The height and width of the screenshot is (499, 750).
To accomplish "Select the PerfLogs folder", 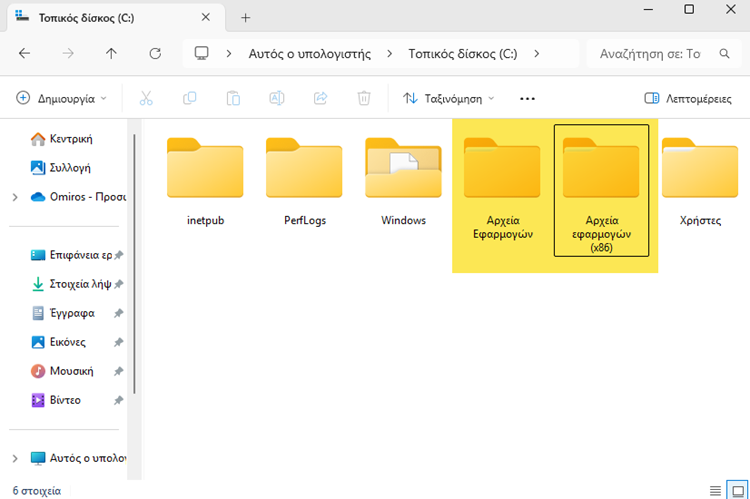I will (x=304, y=182).
